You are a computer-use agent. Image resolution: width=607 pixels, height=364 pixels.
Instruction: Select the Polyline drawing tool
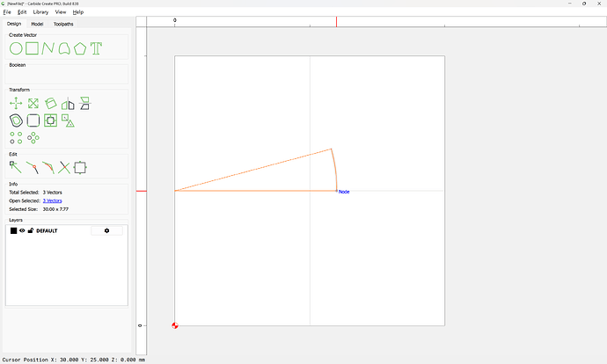48,48
